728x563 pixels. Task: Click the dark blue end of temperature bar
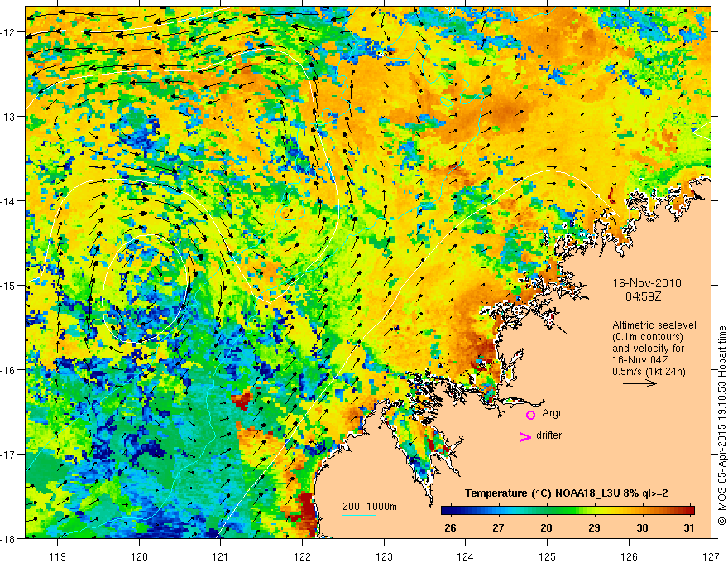click(x=447, y=511)
